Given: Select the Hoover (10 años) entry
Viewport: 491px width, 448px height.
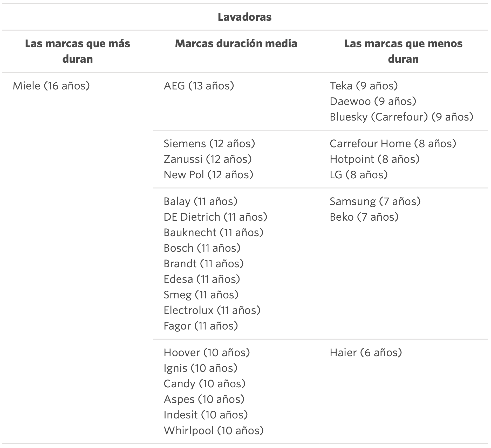Looking at the screenshot, I should coord(207,353).
